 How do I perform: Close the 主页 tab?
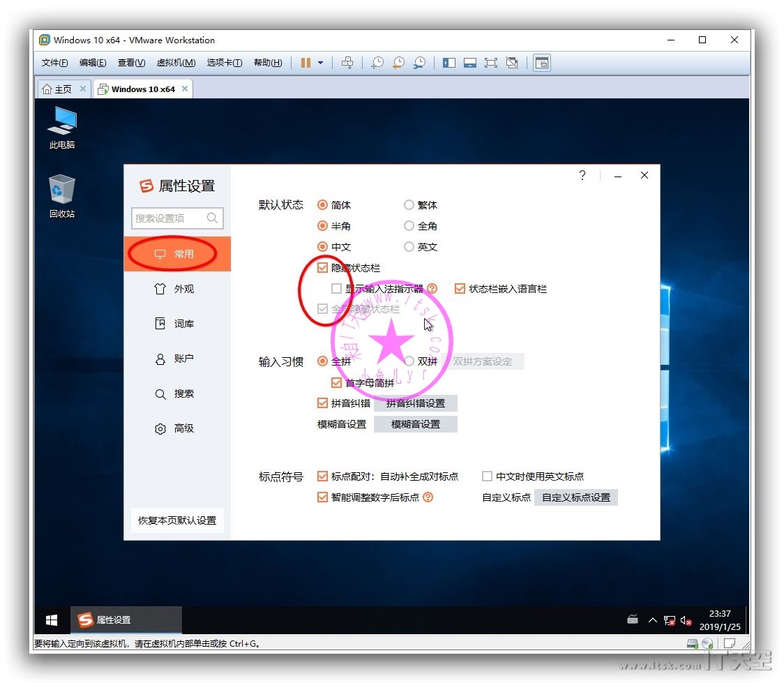click(83, 89)
